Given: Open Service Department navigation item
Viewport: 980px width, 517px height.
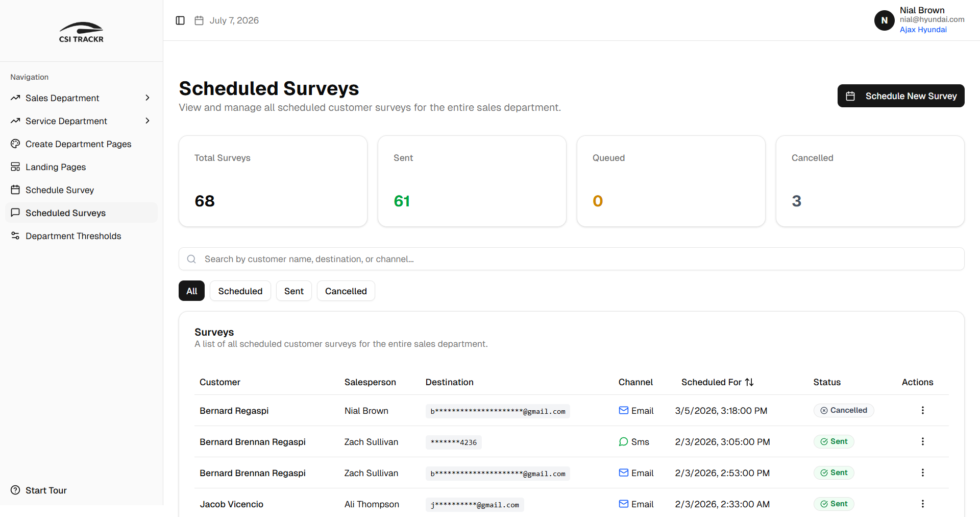Looking at the screenshot, I should (x=81, y=121).
